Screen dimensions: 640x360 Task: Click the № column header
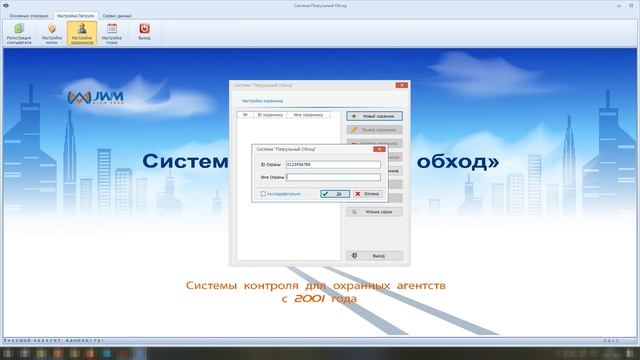coord(245,115)
